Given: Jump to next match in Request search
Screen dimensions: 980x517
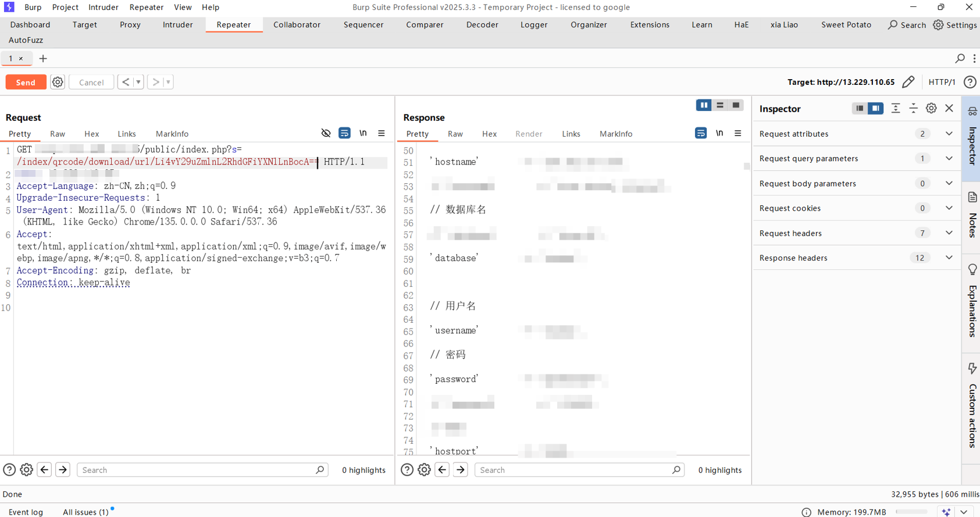Looking at the screenshot, I should click(63, 470).
